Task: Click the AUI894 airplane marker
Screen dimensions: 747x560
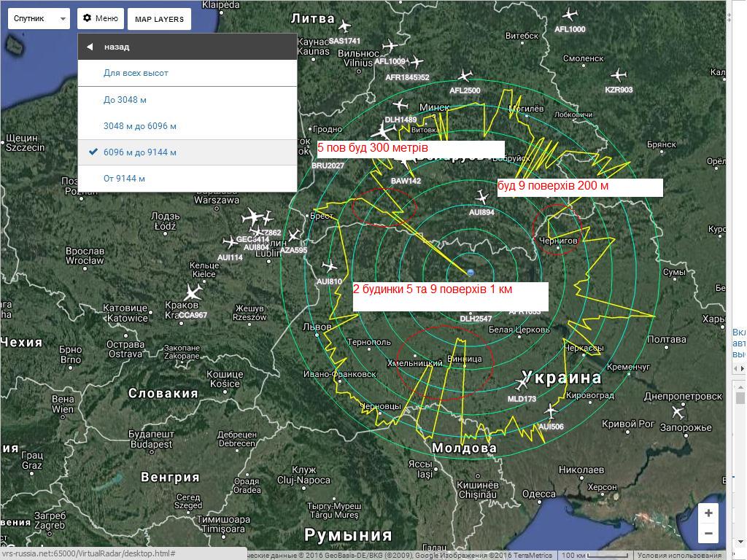Action: (x=481, y=198)
